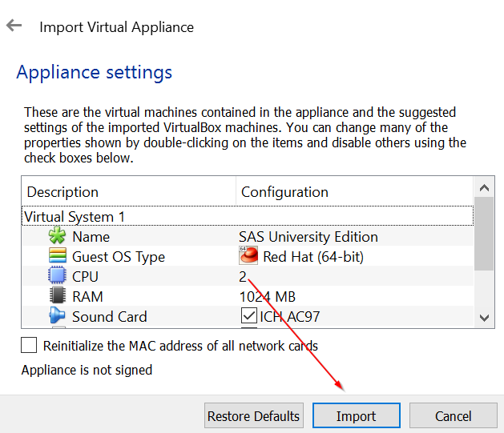The height and width of the screenshot is (433, 504).
Task: Click the Description column header
Action: tap(62, 192)
